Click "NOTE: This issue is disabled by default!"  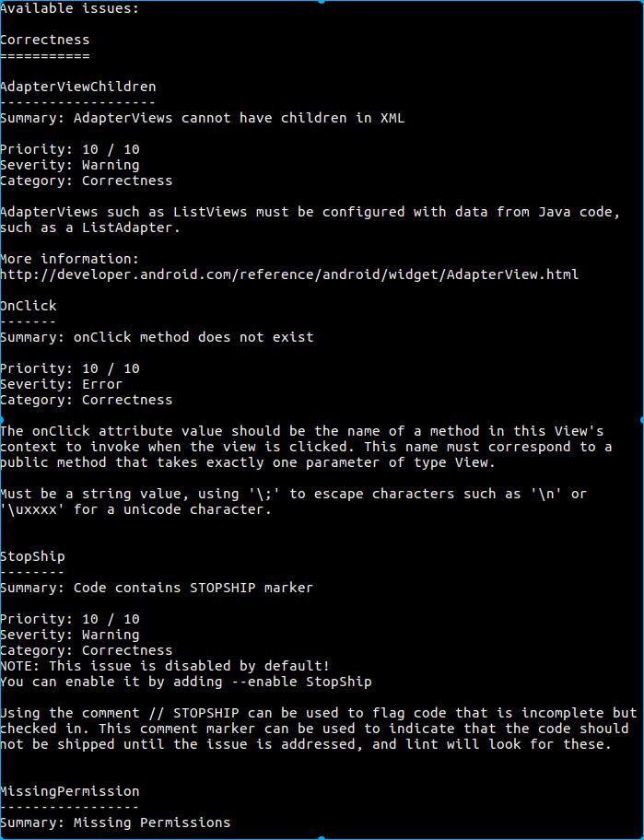[x=165, y=666]
